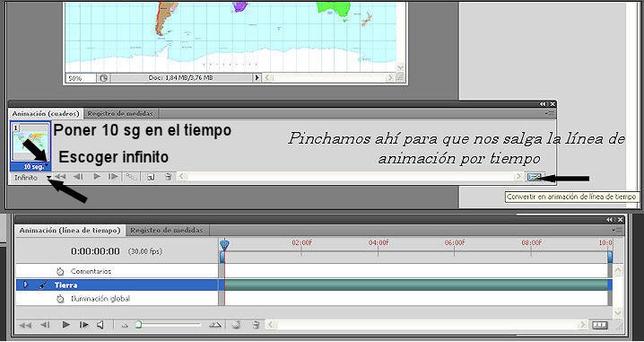The height and width of the screenshot is (342, 644).
Task: Click the 04:00f mark on the time ruler
Action: pos(378,242)
